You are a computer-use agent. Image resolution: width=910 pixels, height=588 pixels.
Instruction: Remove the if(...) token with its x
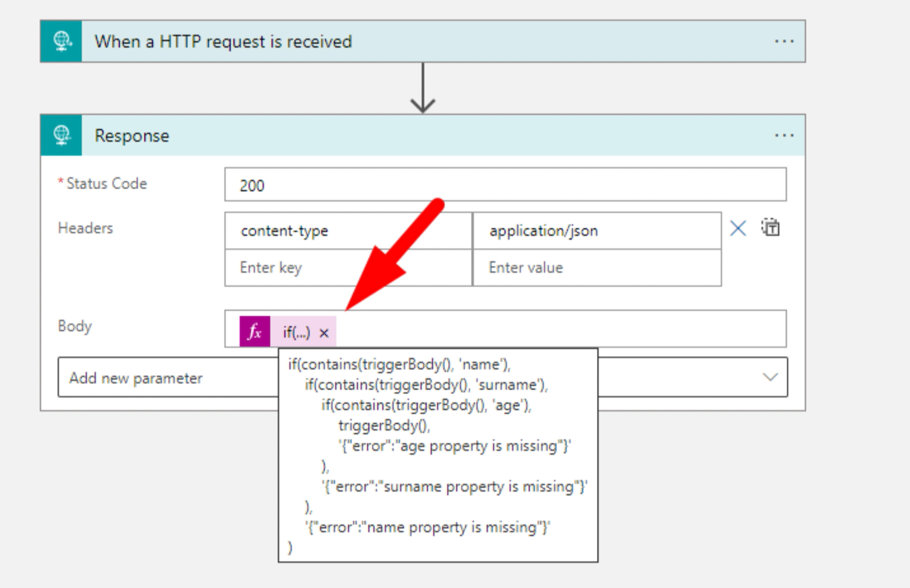(x=324, y=333)
